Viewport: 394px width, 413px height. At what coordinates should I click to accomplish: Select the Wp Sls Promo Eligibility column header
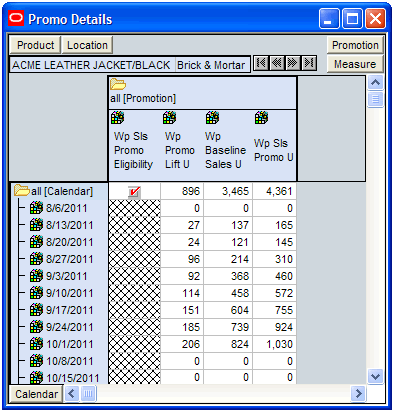(133, 150)
